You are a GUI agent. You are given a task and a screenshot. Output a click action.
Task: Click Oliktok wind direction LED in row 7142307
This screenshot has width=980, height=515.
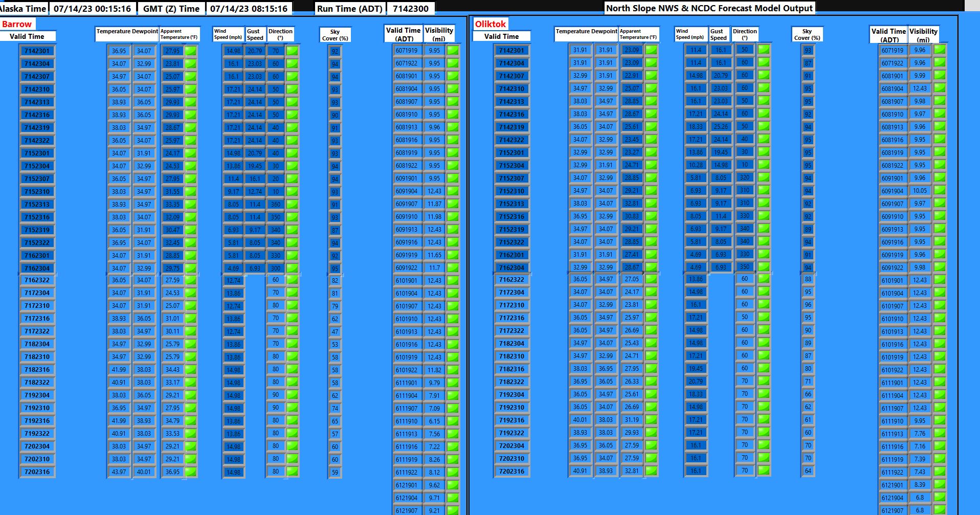tap(764, 75)
